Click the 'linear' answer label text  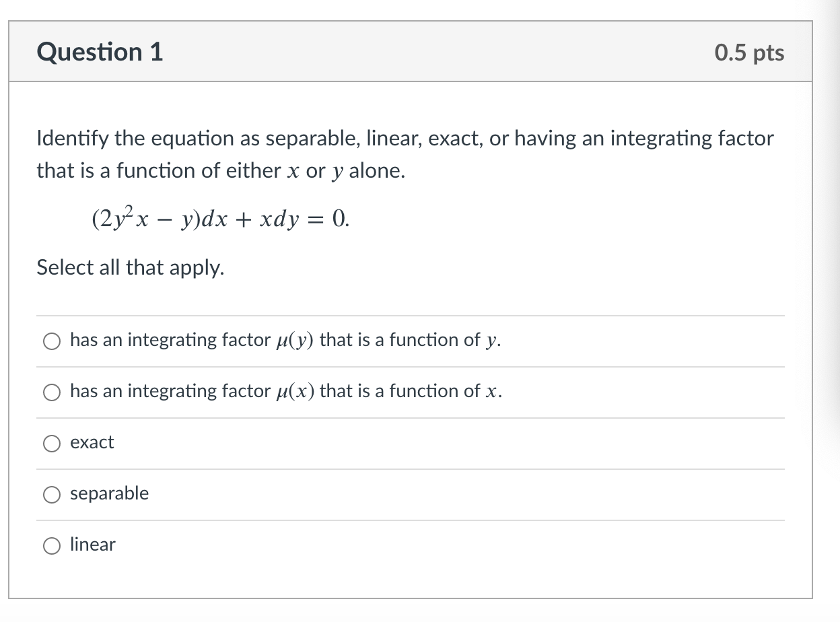pyautogui.click(x=93, y=545)
